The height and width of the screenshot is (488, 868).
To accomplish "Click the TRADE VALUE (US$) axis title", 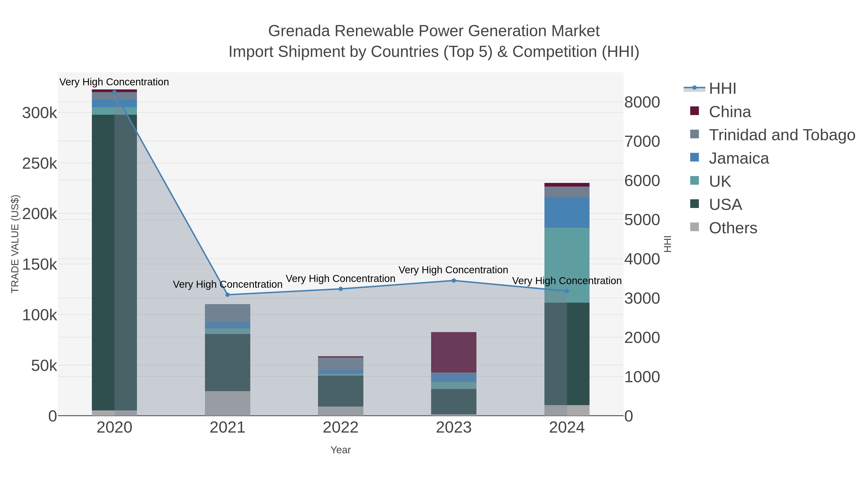I will tap(15, 244).
